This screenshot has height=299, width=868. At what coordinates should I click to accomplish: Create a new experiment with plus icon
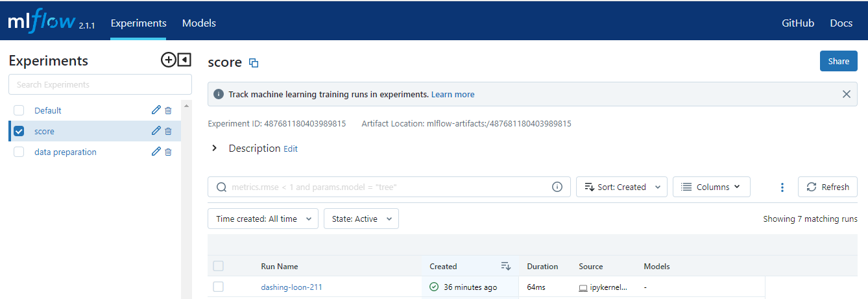168,60
